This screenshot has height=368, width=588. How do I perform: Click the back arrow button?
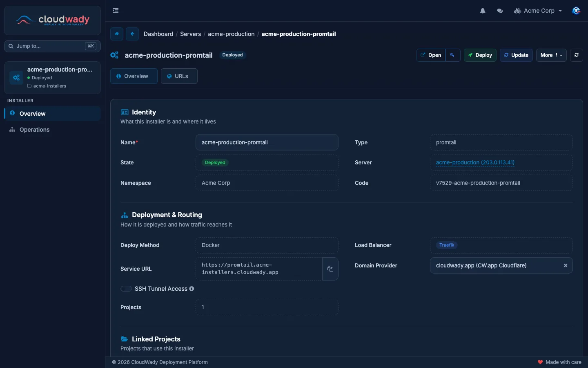pos(132,34)
